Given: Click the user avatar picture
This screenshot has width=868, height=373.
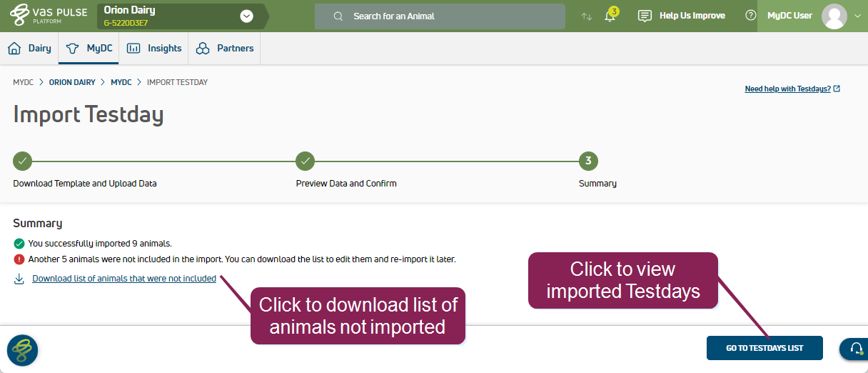Looking at the screenshot, I should (x=834, y=16).
